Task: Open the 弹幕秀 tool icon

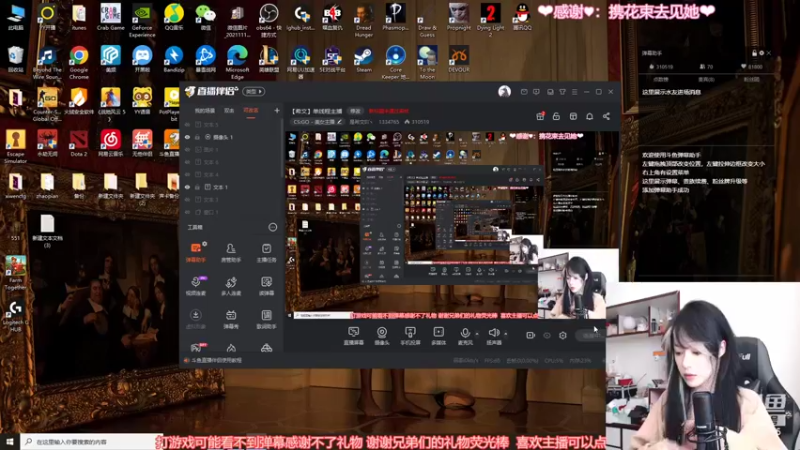Action: click(x=231, y=319)
